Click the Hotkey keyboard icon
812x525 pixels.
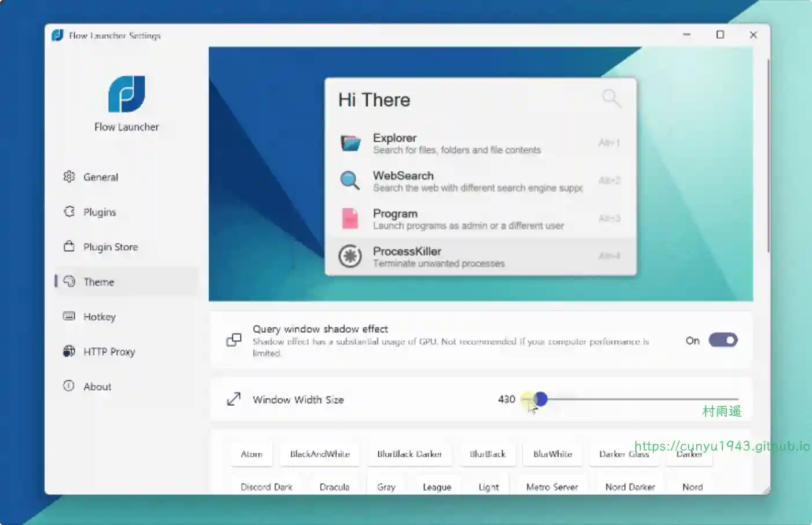[69, 316]
